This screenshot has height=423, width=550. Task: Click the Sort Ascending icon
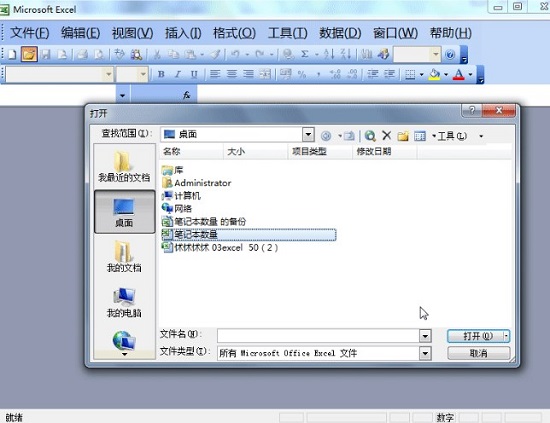click(329, 54)
